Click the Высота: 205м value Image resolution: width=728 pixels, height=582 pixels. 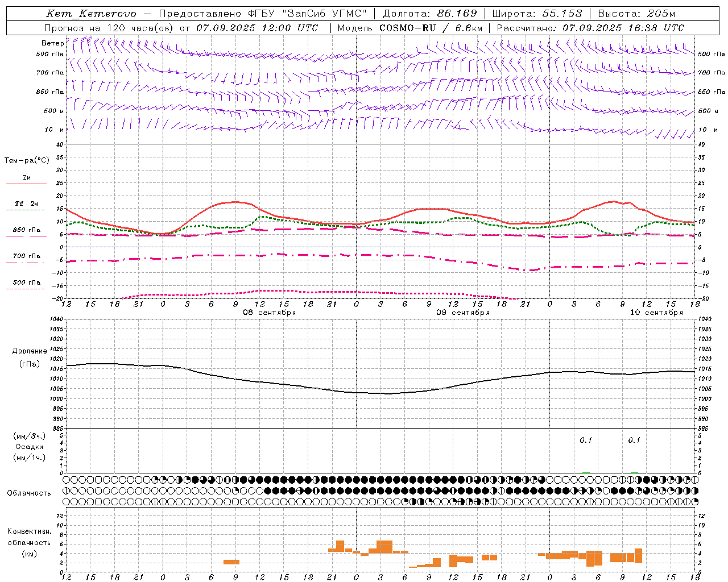[x=636, y=14]
